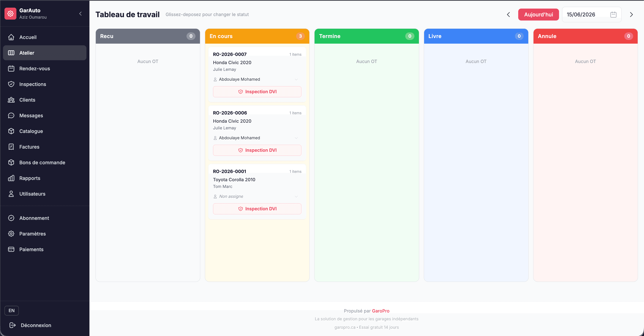Open Rendez-vous in the sidebar
Viewport: 644px width, 336px height.
point(45,68)
